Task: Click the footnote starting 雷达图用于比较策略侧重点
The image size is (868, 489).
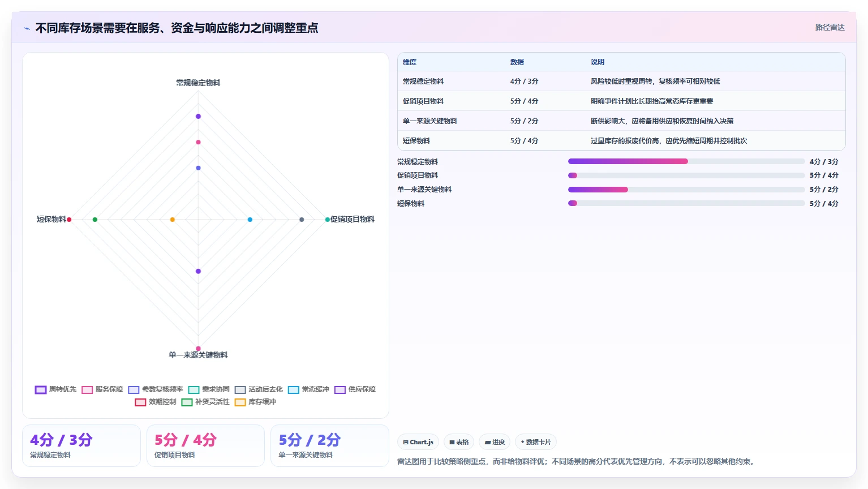Action: (x=577, y=462)
